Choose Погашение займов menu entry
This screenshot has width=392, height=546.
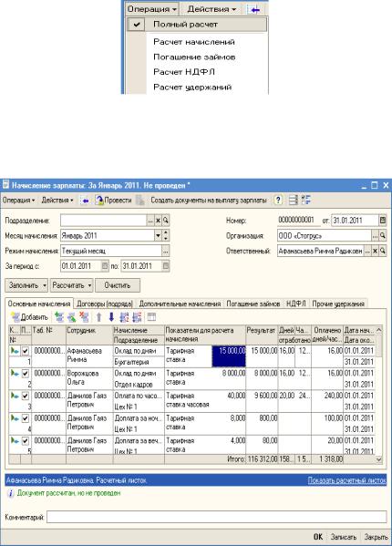point(194,57)
